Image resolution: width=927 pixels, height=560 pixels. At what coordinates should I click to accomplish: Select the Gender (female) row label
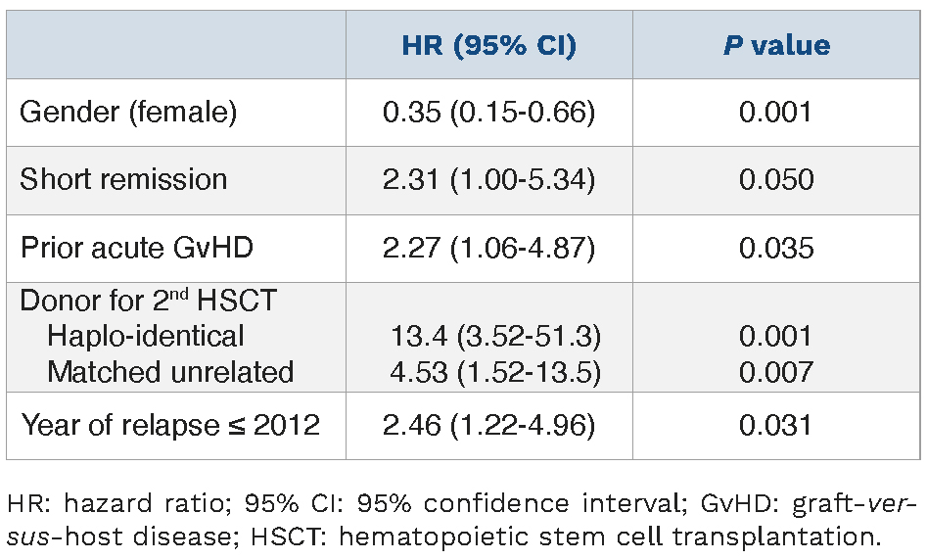coord(128,112)
